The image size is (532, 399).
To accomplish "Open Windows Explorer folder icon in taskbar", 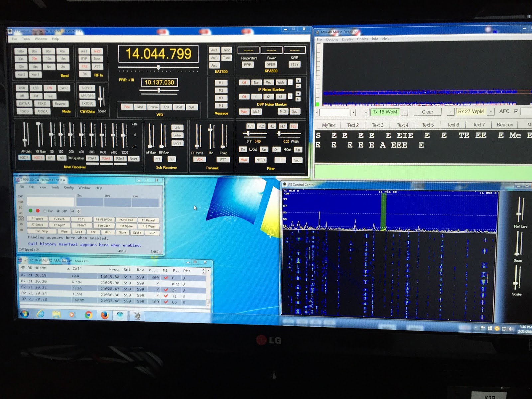I will tap(56, 314).
